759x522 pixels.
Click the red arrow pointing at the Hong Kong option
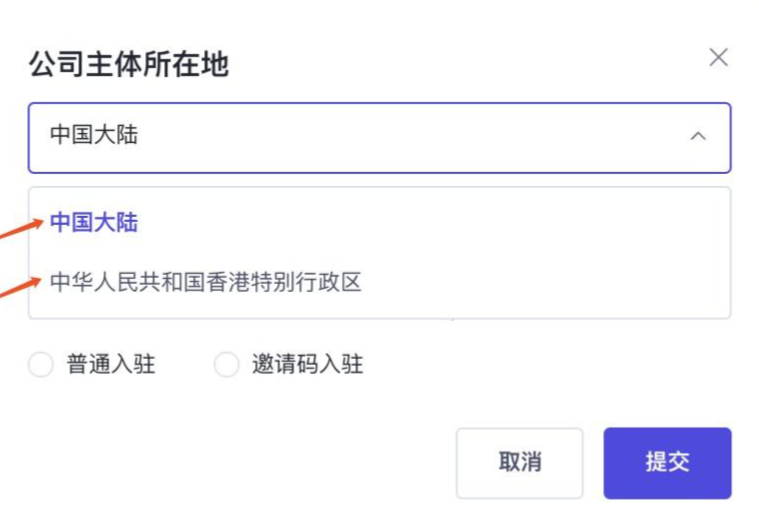tap(20, 291)
